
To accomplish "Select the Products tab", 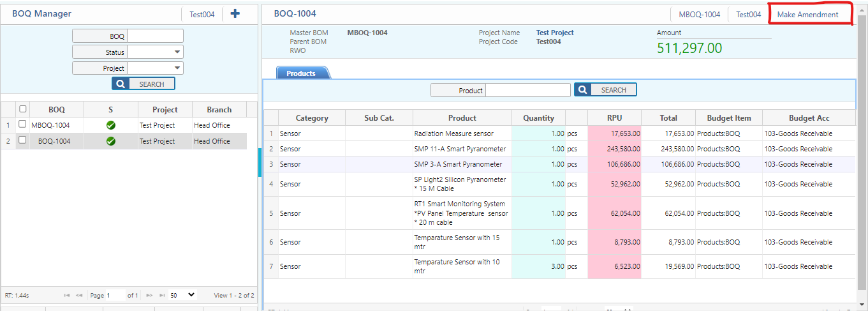I will pyautogui.click(x=301, y=73).
